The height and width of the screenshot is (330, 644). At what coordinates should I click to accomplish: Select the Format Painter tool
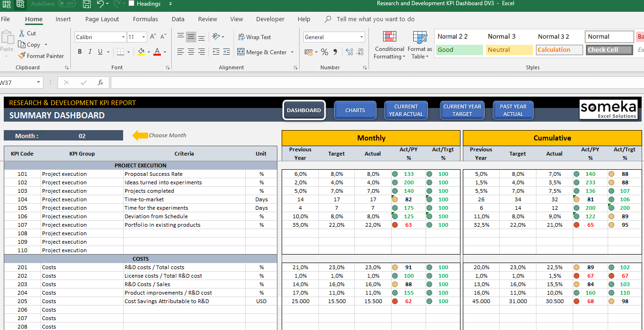coord(42,56)
